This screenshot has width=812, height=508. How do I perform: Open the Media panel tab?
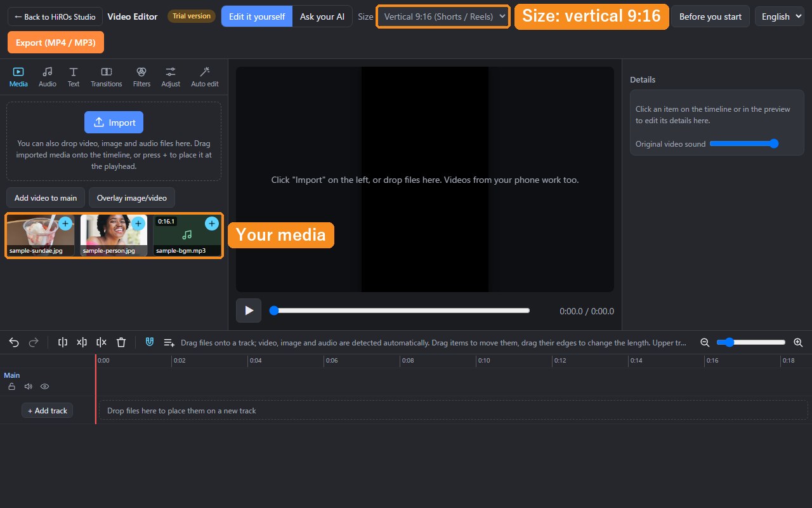[18, 77]
